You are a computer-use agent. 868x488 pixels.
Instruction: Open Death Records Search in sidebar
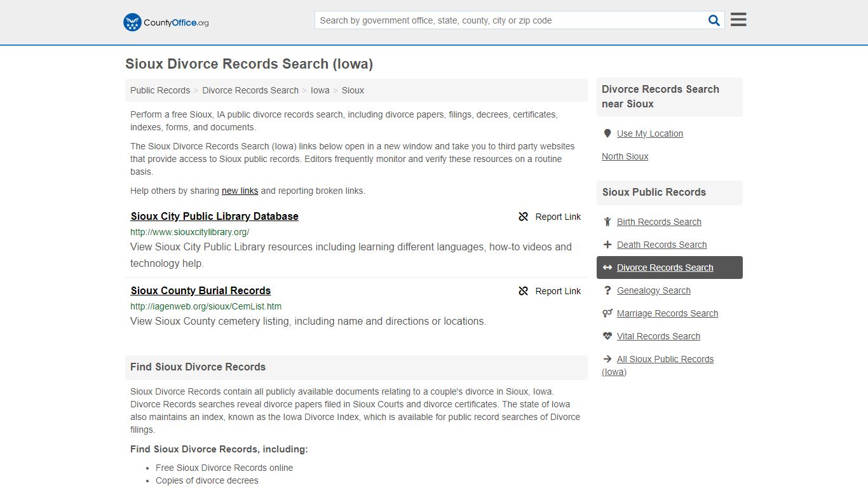(x=661, y=245)
